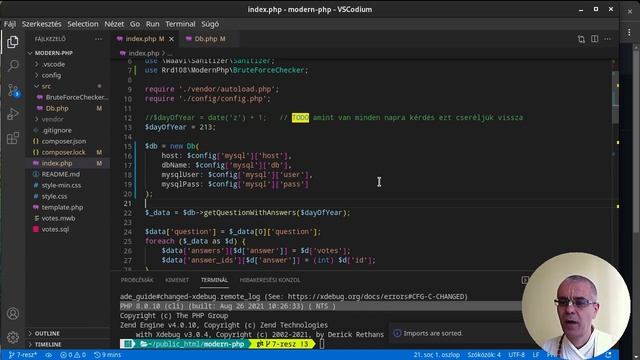The width and height of the screenshot is (640, 360).
Task: Open composer.json file
Action: tap(64, 141)
